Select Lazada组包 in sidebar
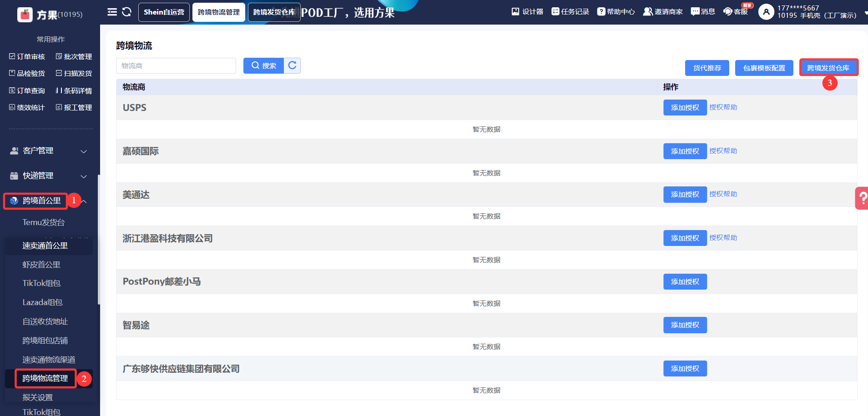 tap(42, 302)
